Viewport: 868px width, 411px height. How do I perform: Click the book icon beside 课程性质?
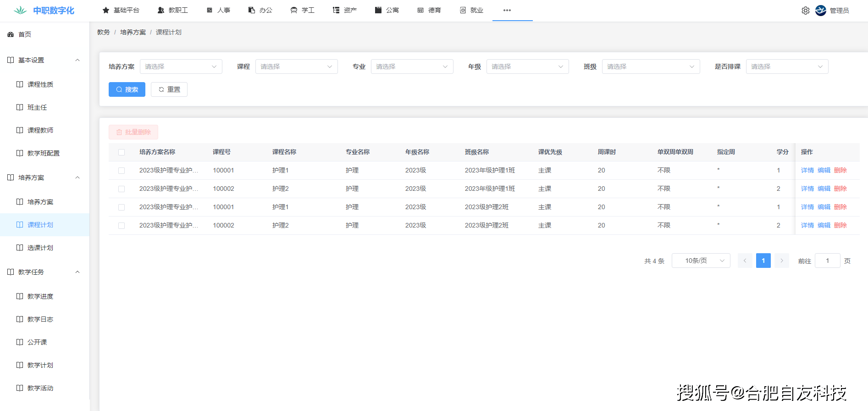(x=20, y=84)
